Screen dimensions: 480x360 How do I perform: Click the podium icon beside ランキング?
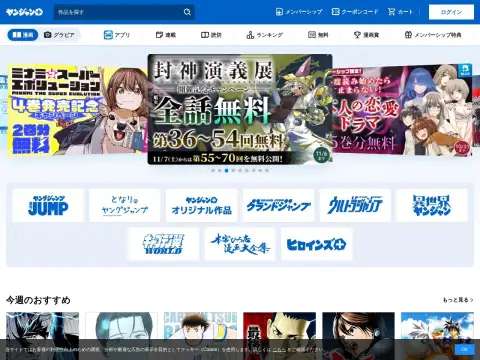coord(250,35)
